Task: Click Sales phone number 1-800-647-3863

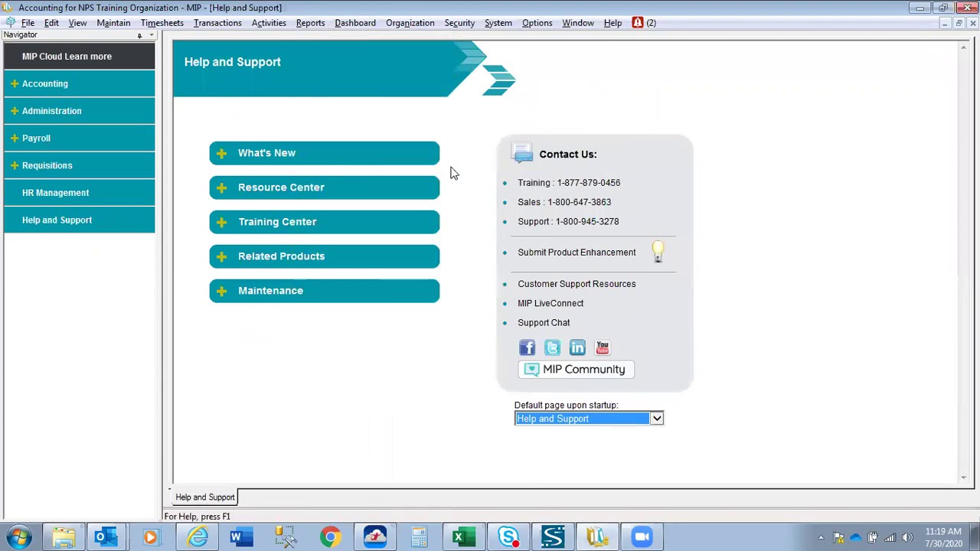Action: point(579,202)
